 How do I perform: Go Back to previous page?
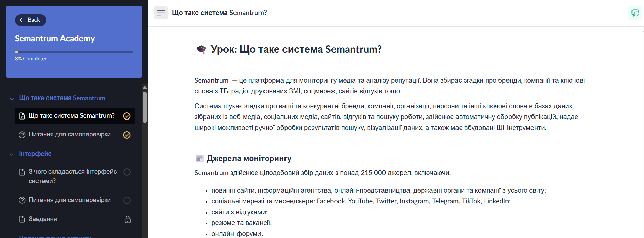click(30, 20)
